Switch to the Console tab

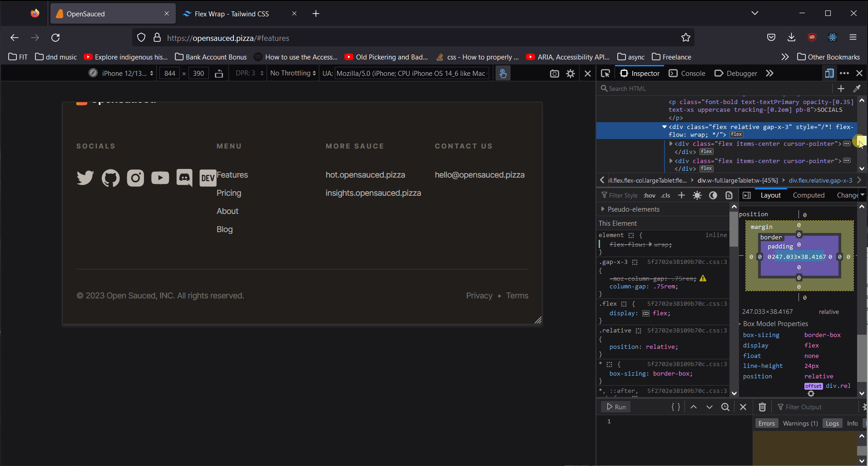[692, 73]
